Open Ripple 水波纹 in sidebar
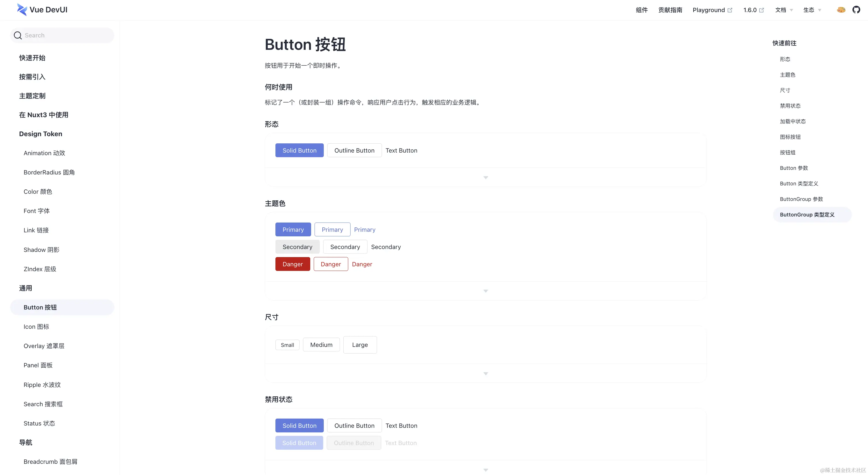Viewport: 868px width, 475px height. pyautogui.click(x=42, y=385)
